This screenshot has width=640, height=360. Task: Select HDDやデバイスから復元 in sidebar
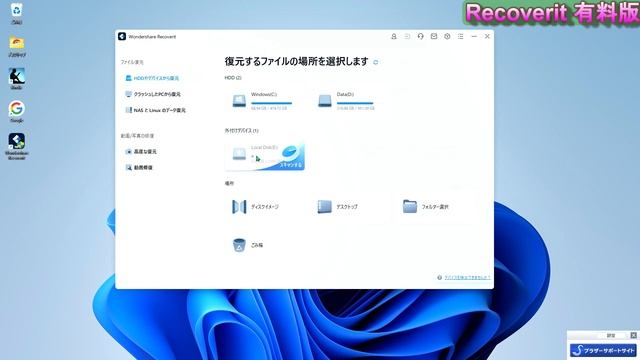(152, 78)
